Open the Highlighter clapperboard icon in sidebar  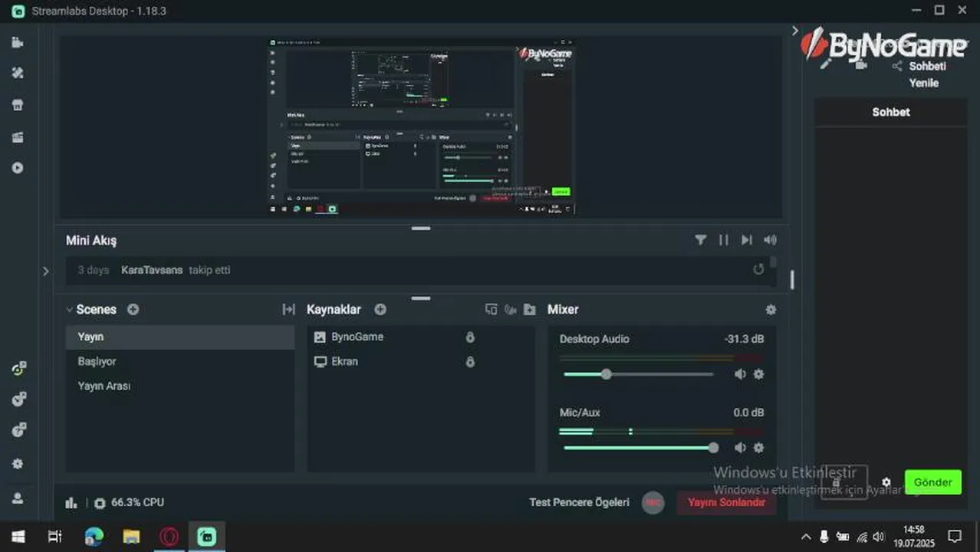pos(18,137)
